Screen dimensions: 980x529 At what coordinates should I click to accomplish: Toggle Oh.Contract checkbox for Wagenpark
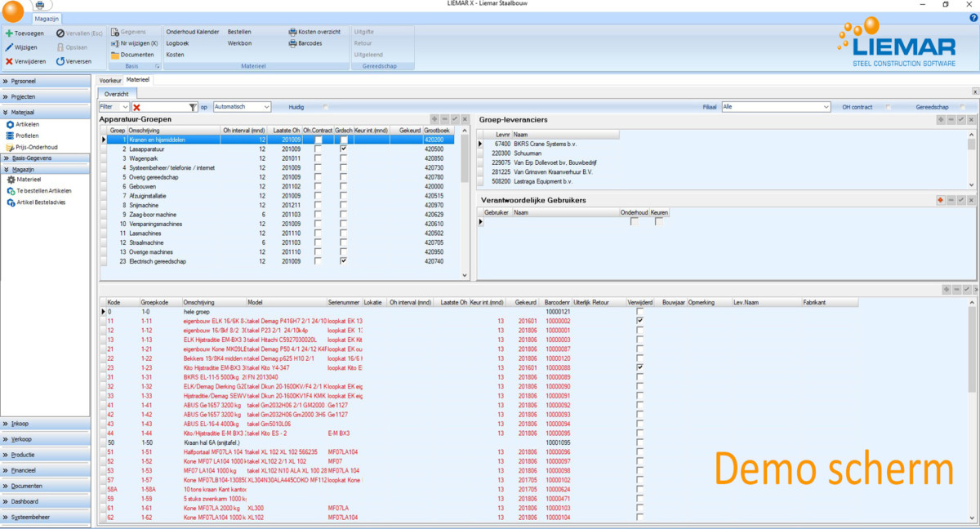click(x=318, y=158)
